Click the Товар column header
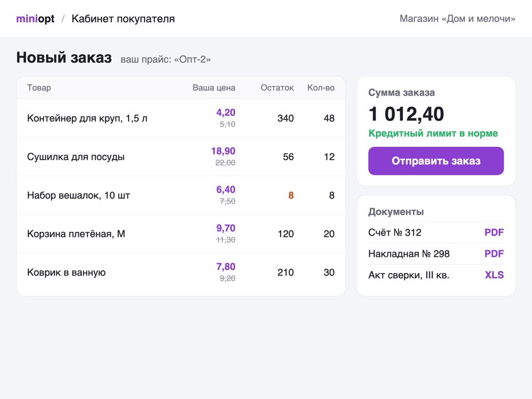This screenshot has width=532, height=399. [39, 88]
